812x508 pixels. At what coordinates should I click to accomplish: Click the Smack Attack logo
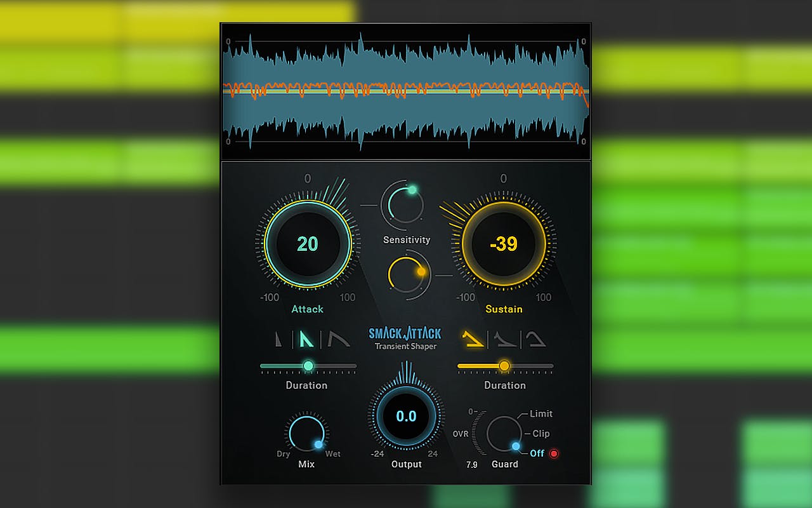[405, 334]
